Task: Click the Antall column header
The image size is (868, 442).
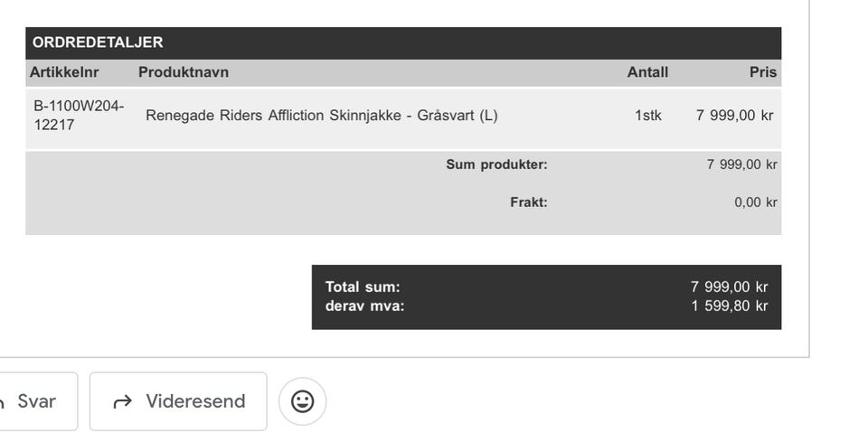Action: [x=647, y=72]
